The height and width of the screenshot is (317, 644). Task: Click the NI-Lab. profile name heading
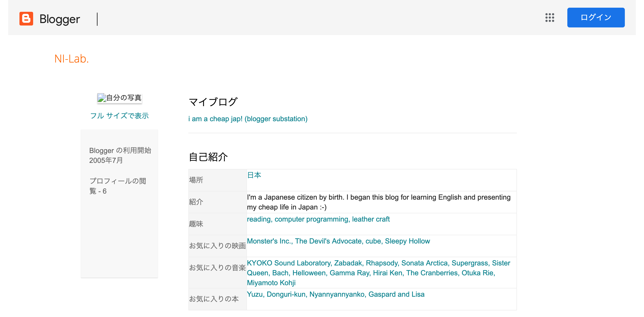click(72, 59)
